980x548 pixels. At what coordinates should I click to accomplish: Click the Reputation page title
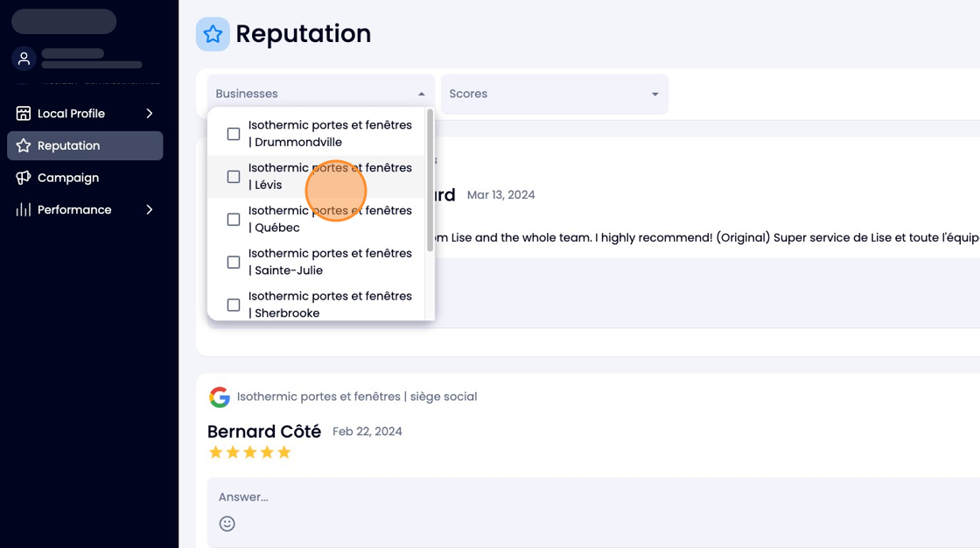pos(303,34)
